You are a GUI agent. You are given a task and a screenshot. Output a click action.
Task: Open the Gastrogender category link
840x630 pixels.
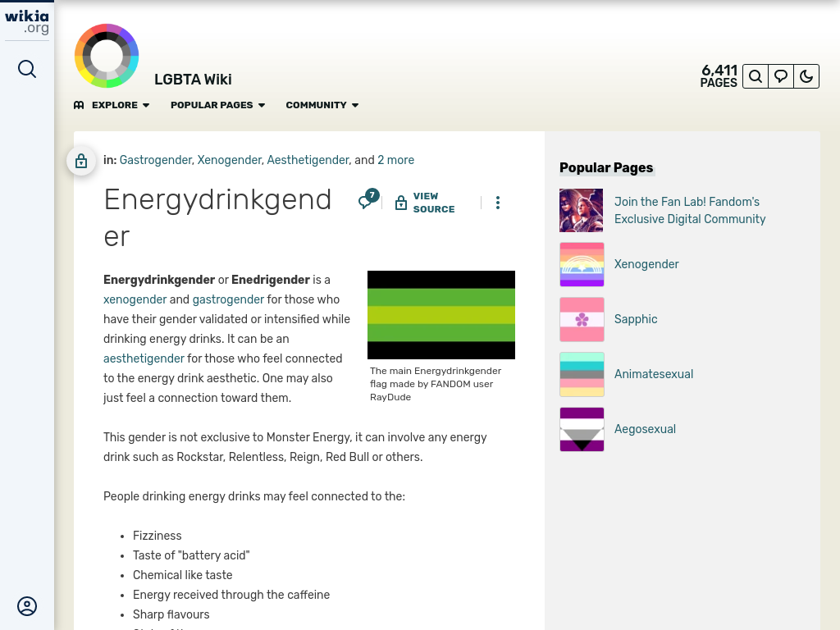pos(155,160)
